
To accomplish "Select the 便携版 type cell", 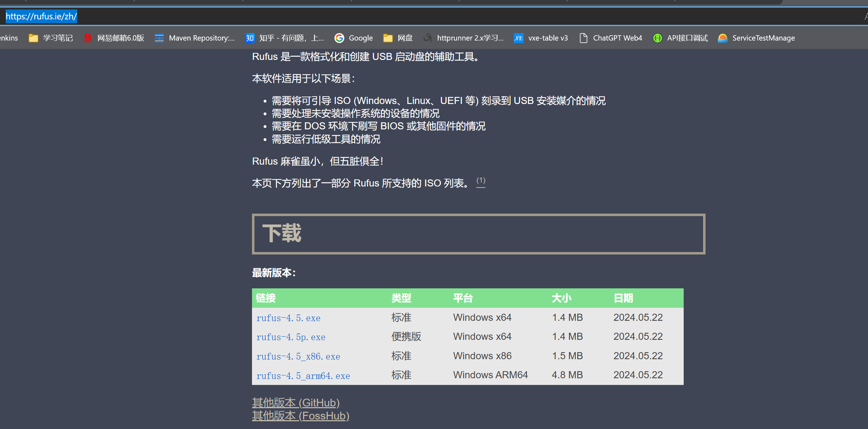I will click(406, 337).
